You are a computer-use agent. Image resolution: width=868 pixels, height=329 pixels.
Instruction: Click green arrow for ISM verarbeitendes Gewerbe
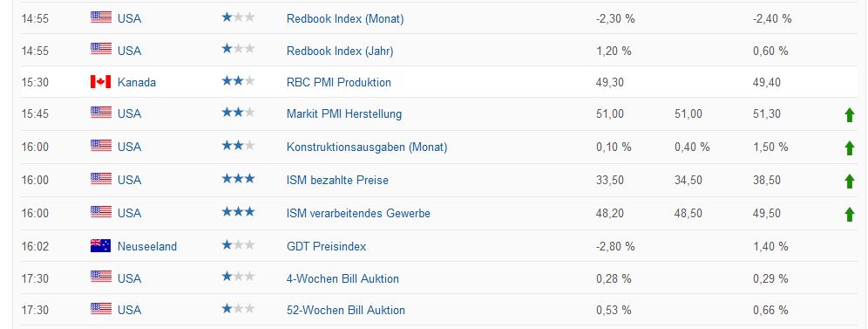coord(849,215)
